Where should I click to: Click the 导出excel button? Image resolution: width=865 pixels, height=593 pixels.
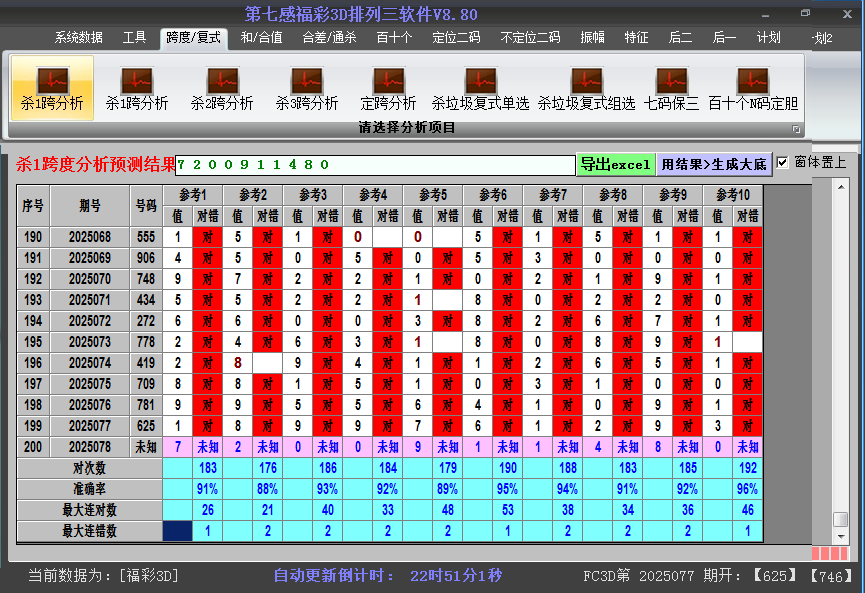coord(615,164)
